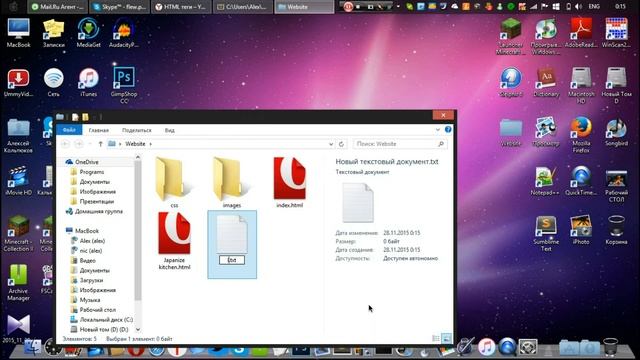640x360 pixels.
Task: Switch to large icons view in status bar
Action: (x=447, y=338)
